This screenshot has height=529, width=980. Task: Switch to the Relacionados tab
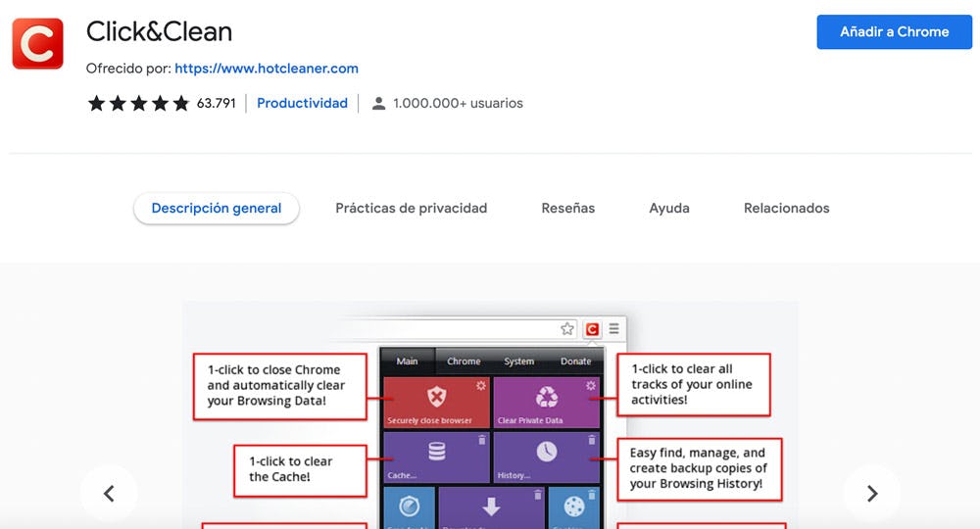click(x=786, y=208)
